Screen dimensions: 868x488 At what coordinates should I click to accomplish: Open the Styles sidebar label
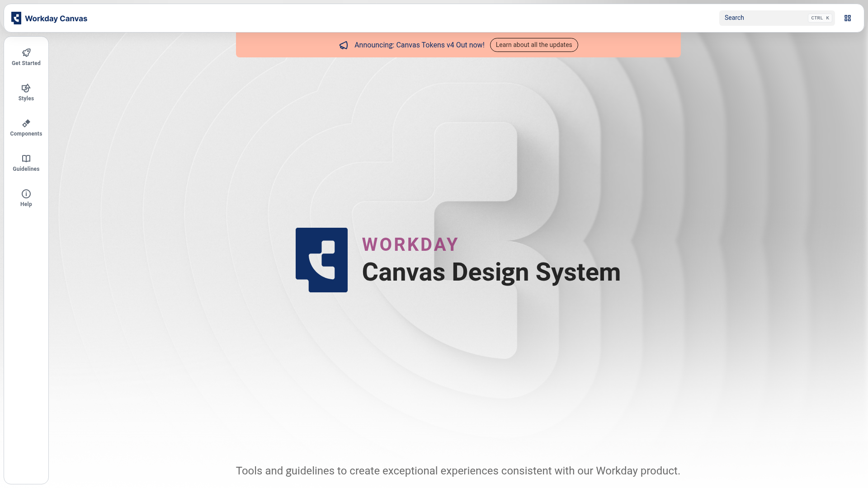tap(26, 99)
